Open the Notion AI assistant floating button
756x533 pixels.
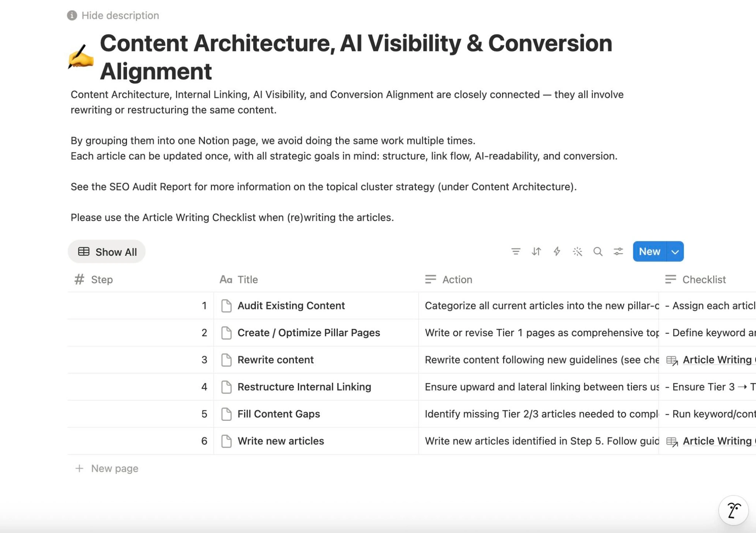pyautogui.click(x=733, y=510)
